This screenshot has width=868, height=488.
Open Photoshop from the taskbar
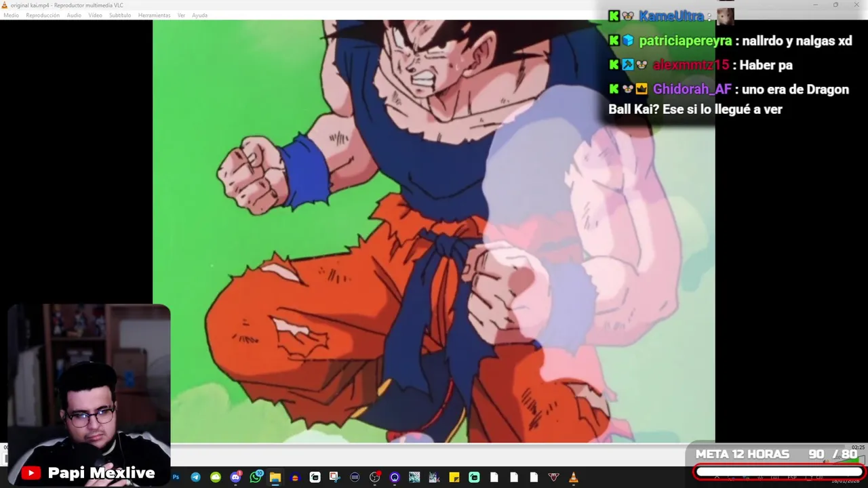(x=176, y=477)
